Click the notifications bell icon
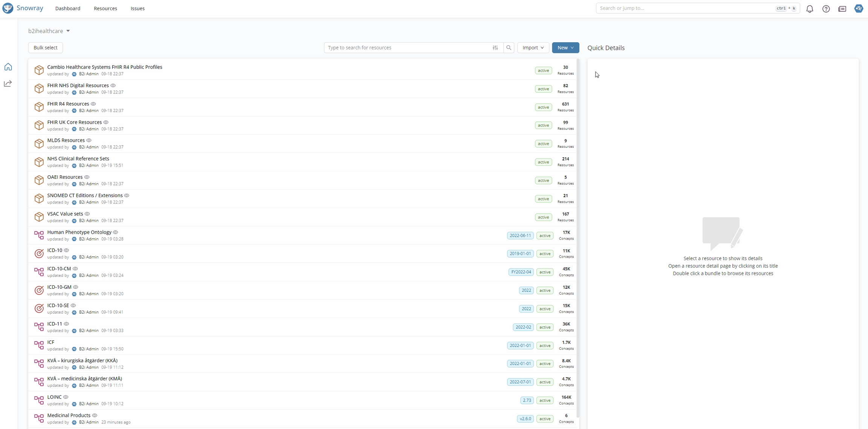The width and height of the screenshot is (868, 429). click(x=810, y=9)
